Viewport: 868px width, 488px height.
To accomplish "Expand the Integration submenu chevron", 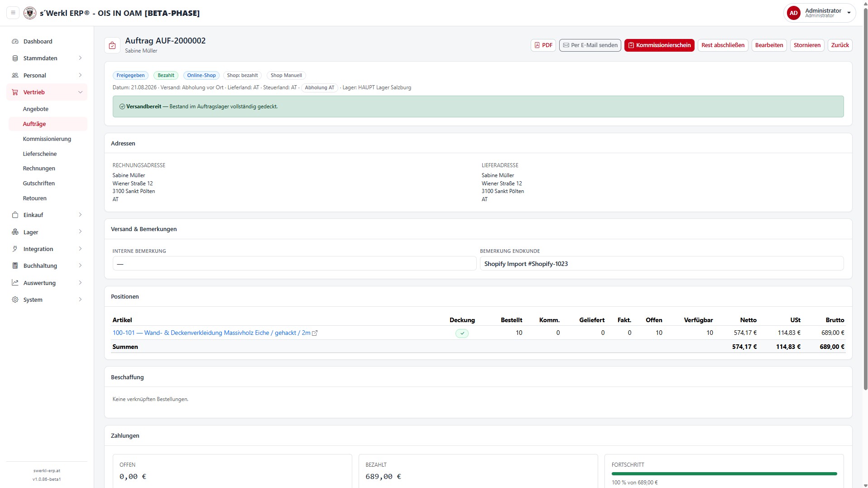I will [80, 249].
